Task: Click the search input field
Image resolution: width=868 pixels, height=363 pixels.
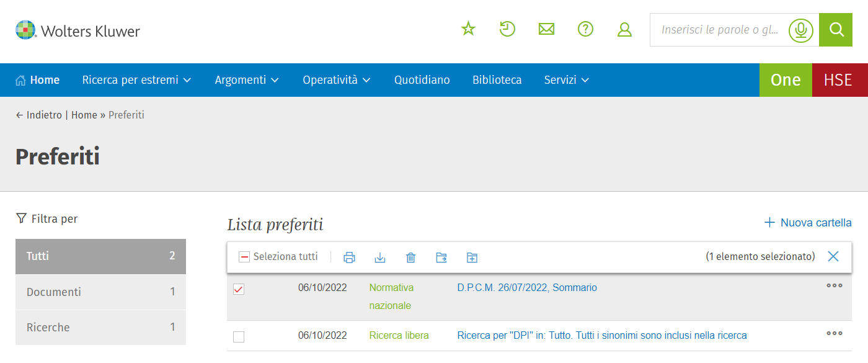Action: click(x=719, y=30)
